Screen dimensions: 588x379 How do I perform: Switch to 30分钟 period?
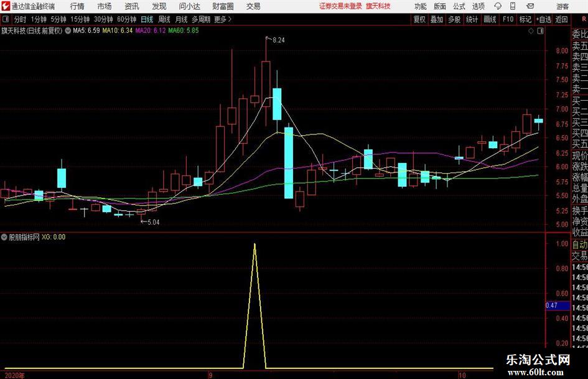pos(103,19)
